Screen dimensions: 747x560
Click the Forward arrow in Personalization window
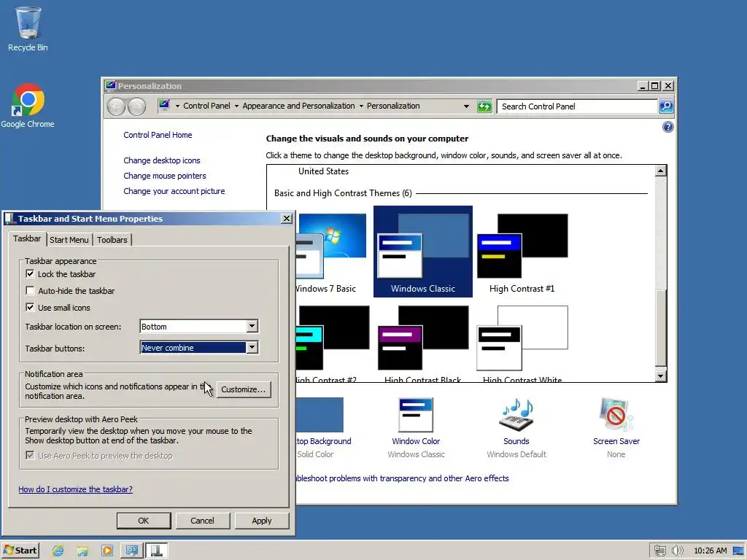[136, 106]
